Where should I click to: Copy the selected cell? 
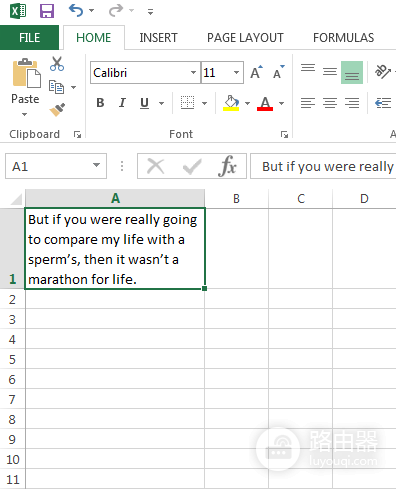[x=56, y=87]
